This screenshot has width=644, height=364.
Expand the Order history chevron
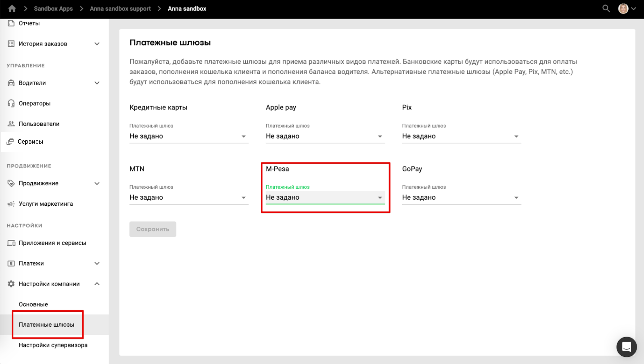97,44
